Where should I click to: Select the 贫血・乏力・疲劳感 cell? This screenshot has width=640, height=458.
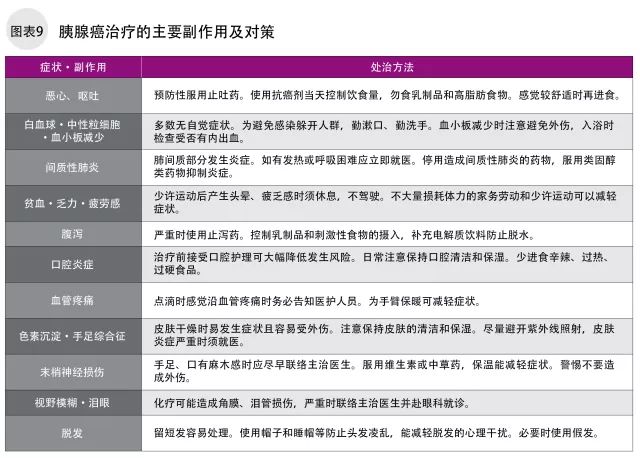coord(73,203)
